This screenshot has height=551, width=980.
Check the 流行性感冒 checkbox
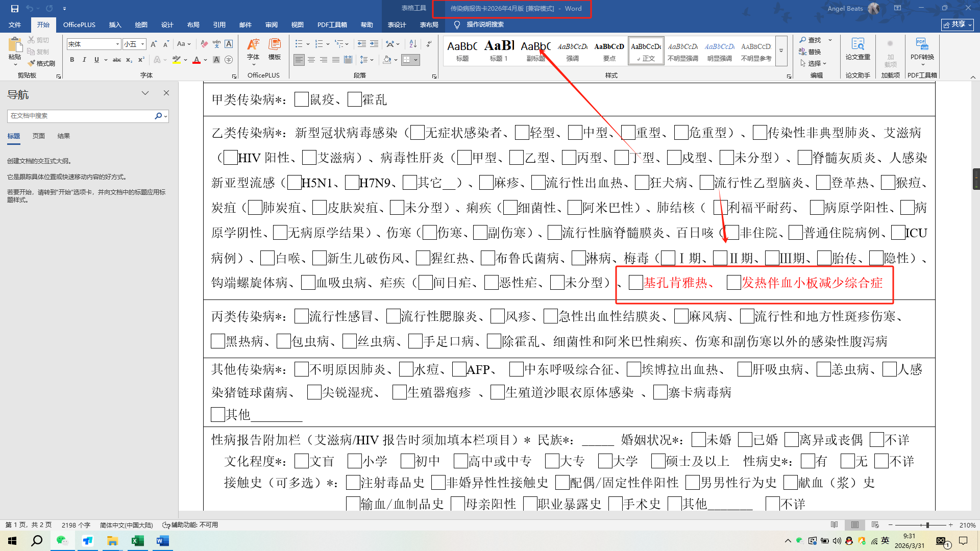pos(302,316)
